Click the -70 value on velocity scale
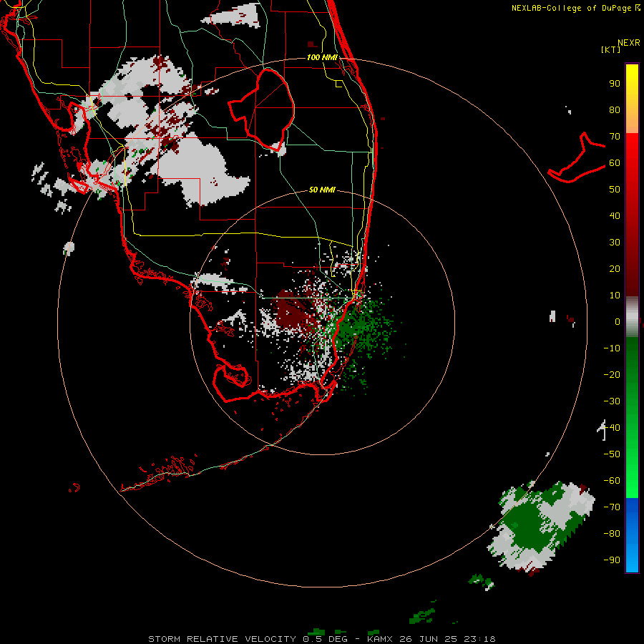This screenshot has height=644, width=644. [x=612, y=507]
